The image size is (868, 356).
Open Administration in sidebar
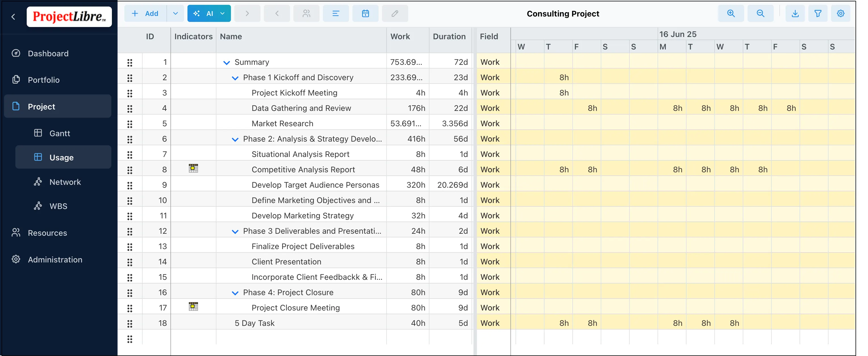(x=55, y=260)
